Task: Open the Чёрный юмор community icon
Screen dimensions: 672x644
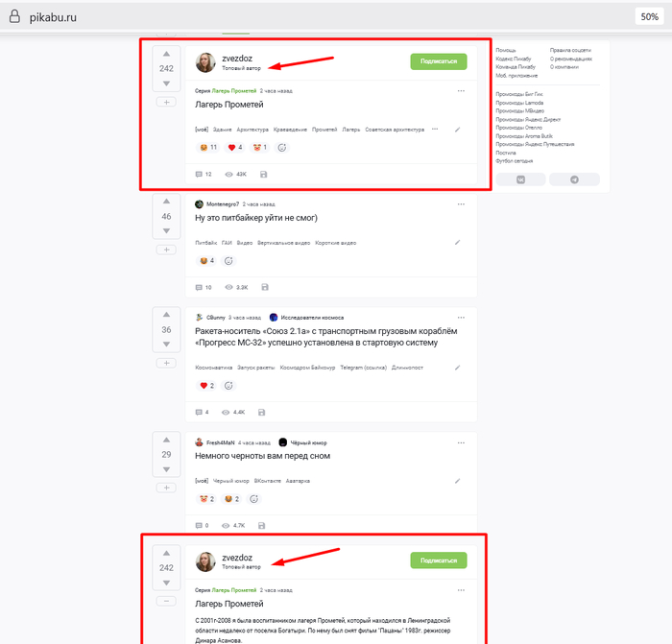Action: click(283, 442)
